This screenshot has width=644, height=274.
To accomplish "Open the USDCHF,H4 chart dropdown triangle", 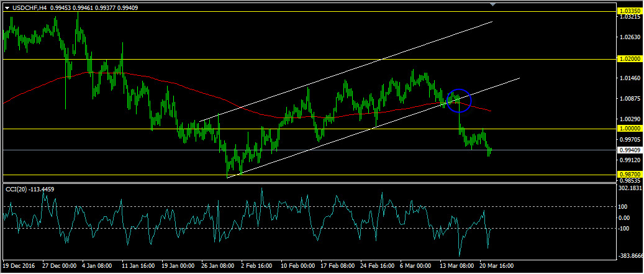I will (x=7, y=7).
